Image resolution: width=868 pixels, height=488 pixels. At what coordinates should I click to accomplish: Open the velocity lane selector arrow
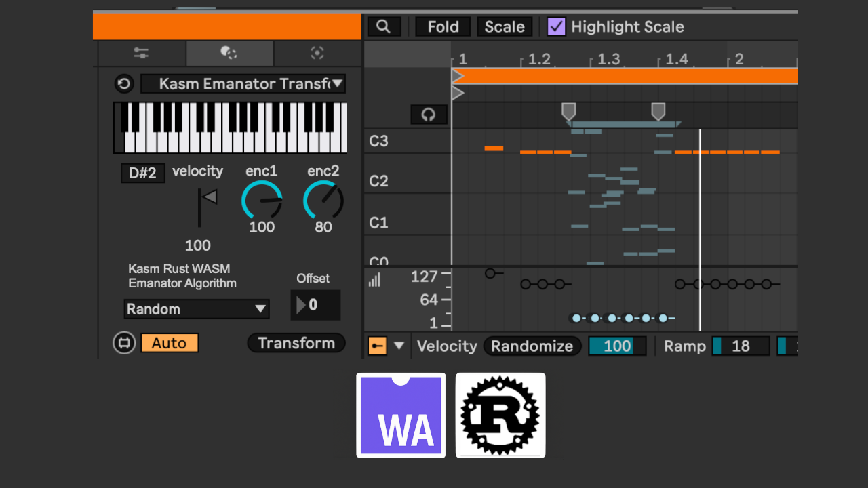coord(399,346)
